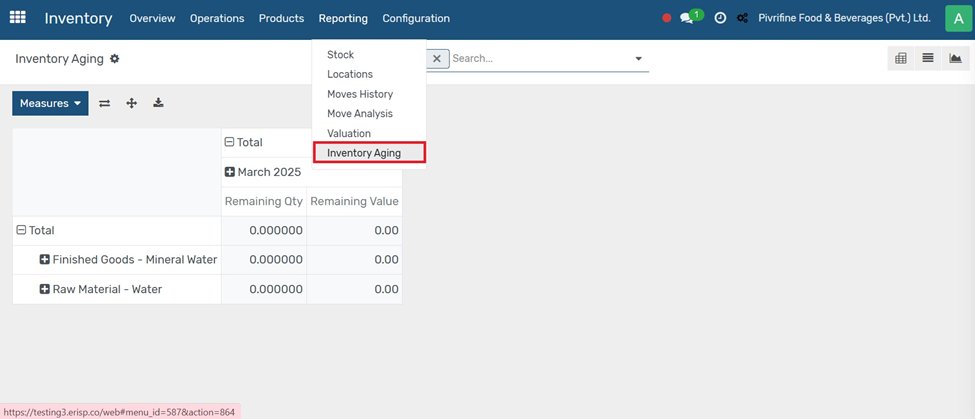Open the apps grid menu icon
The height and width of the screenshot is (419, 975).
pyautogui.click(x=17, y=18)
